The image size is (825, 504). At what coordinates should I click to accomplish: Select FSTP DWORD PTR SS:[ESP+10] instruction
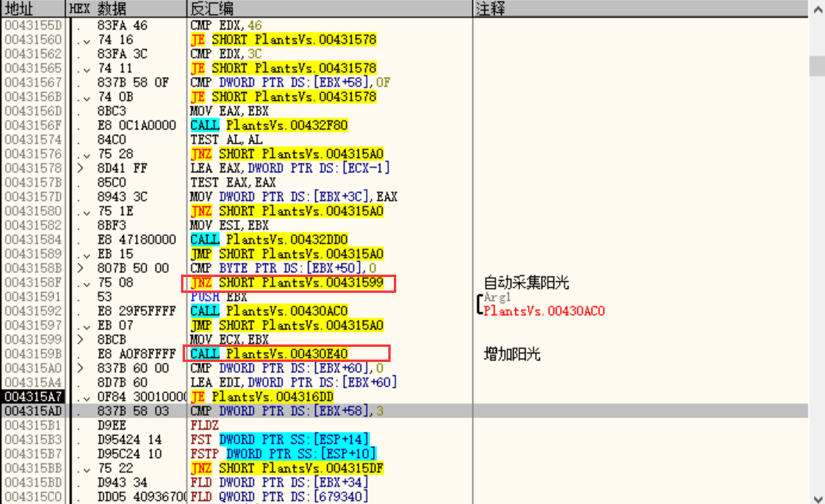pos(283,453)
